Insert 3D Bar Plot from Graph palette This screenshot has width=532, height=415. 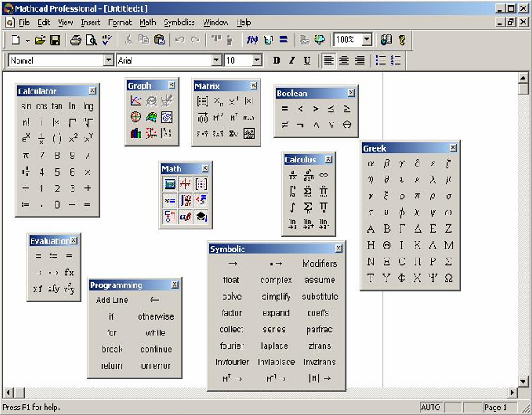pyautogui.click(x=136, y=133)
